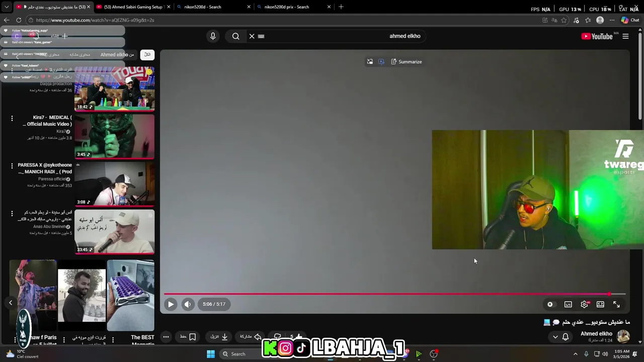Open the Ahmed elkho channel name link
The image size is (644, 362).
click(x=596, y=334)
